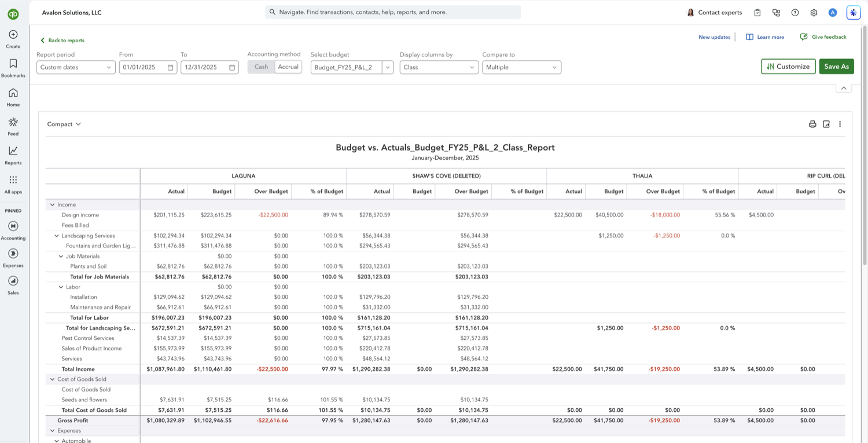Collapse the report filter panel chevron
868x443 pixels.
coord(844,88)
